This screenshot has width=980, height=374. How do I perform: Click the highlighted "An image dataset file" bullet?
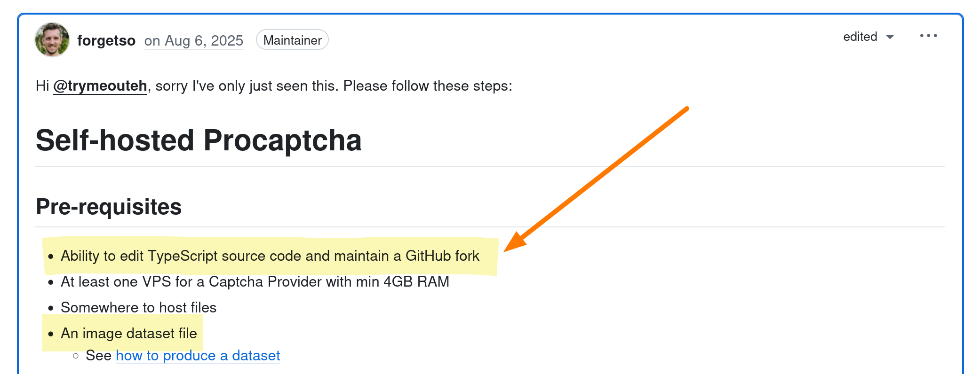coord(128,334)
